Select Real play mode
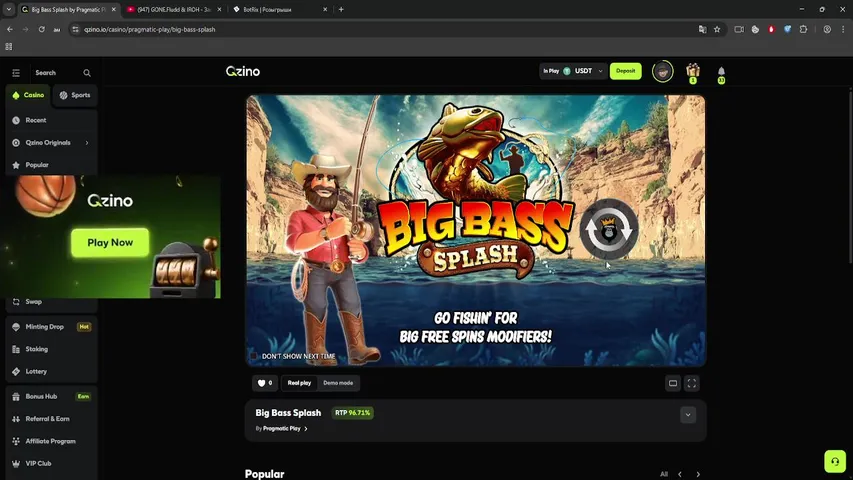Viewport: 853px width, 480px height. click(299, 383)
